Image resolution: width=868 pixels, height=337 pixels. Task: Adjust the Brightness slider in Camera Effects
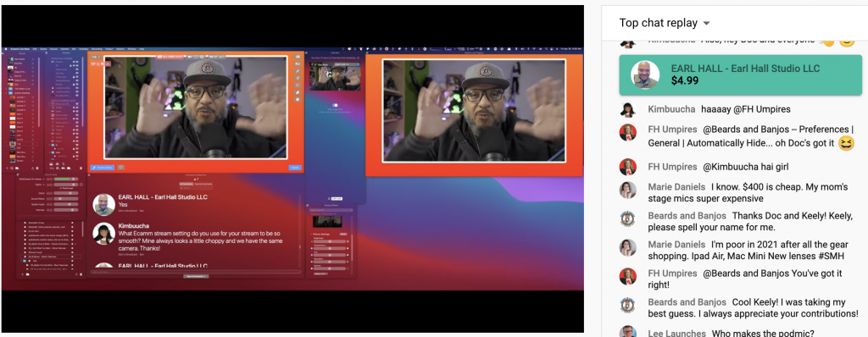coord(330,241)
